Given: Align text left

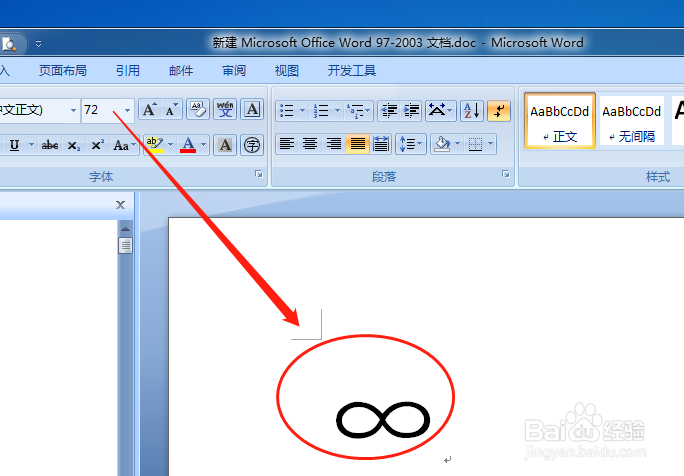Looking at the screenshot, I should tap(287, 144).
